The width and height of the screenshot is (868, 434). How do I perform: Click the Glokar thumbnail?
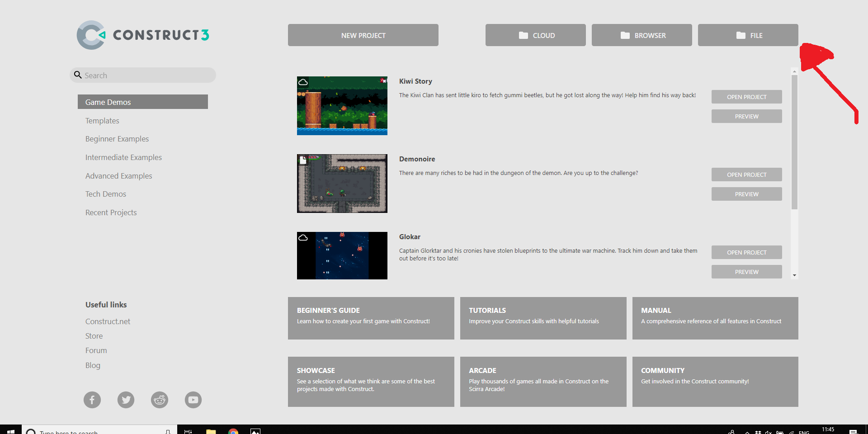point(342,256)
